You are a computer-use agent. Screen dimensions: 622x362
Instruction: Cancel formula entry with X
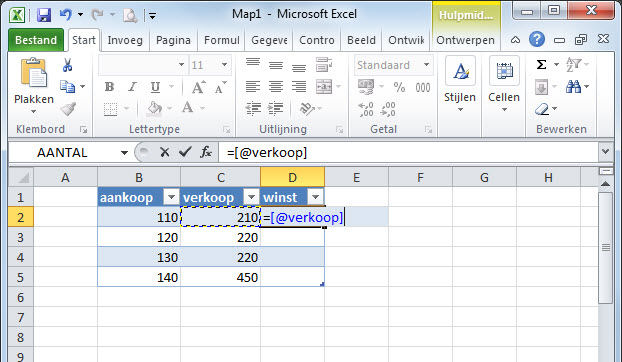point(165,152)
